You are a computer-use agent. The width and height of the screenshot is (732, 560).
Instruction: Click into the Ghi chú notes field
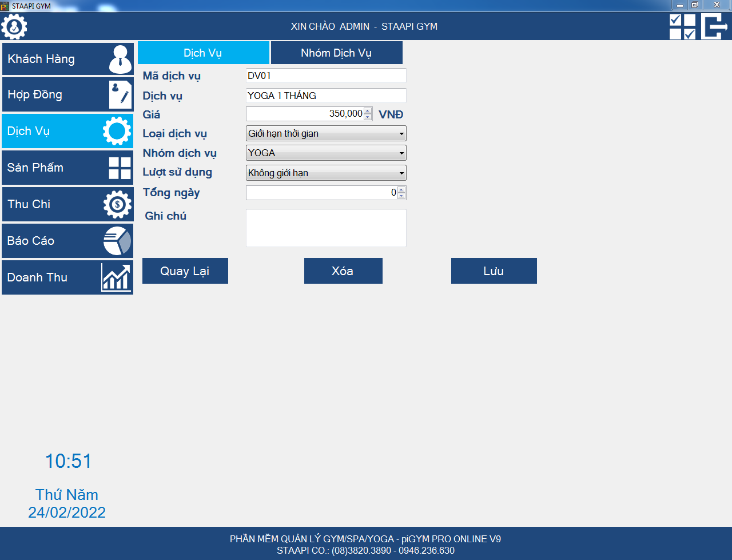[326, 228]
